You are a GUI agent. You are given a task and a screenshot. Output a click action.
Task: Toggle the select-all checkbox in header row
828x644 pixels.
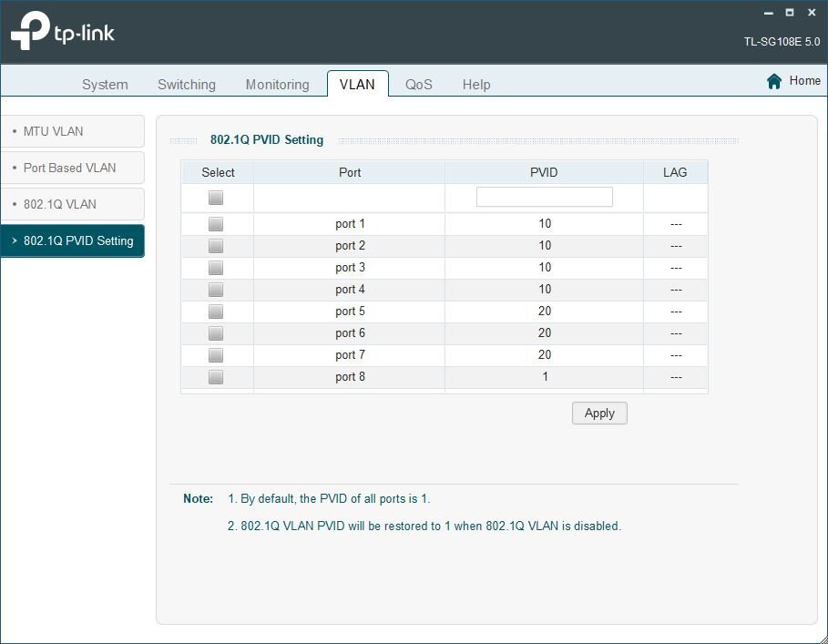(216, 198)
